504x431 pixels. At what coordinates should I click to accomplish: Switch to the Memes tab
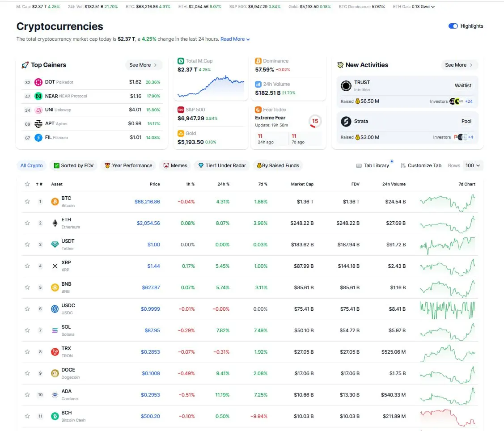tap(175, 165)
